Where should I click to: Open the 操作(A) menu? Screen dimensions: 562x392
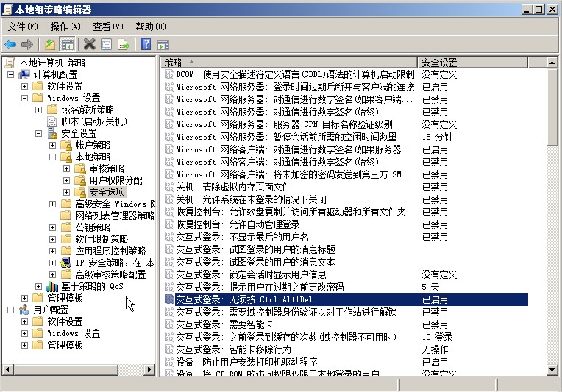[65, 26]
